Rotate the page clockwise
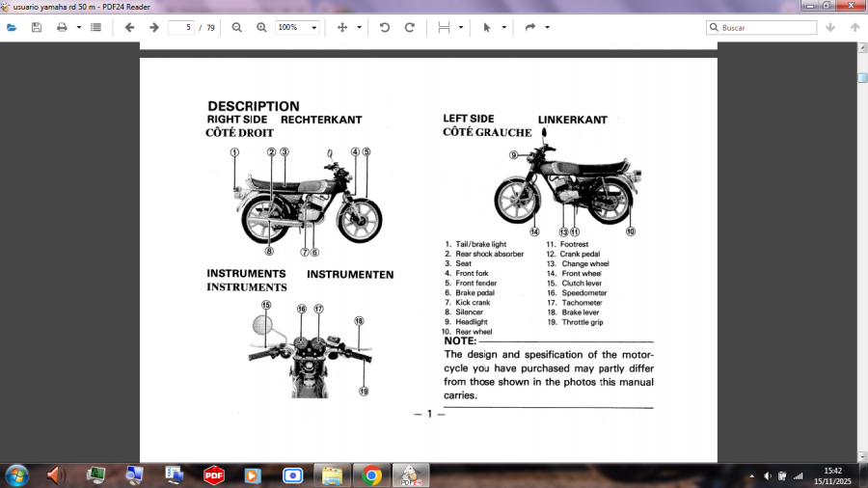Viewport: 868px width, 488px height. pos(409,28)
